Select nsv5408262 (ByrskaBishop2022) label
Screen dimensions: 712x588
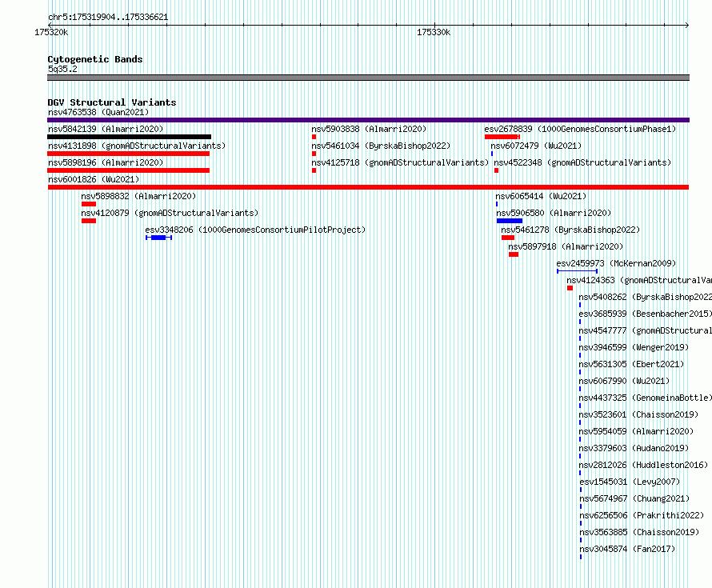coord(646,297)
